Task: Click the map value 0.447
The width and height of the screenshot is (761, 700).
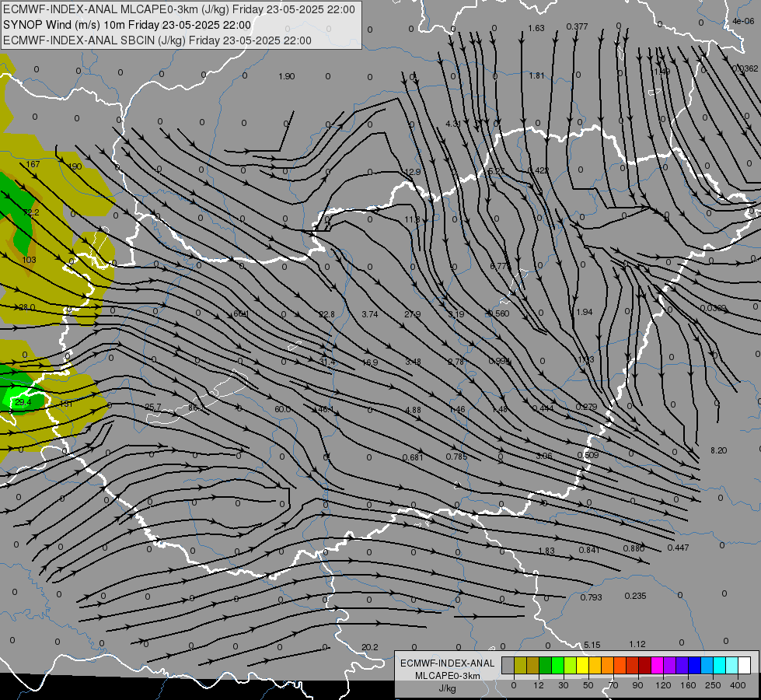Action: [678, 548]
